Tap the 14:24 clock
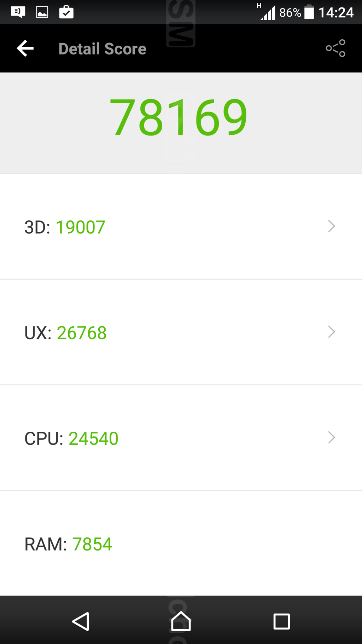Image resolution: width=362 pixels, height=644 pixels. (x=336, y=13)
